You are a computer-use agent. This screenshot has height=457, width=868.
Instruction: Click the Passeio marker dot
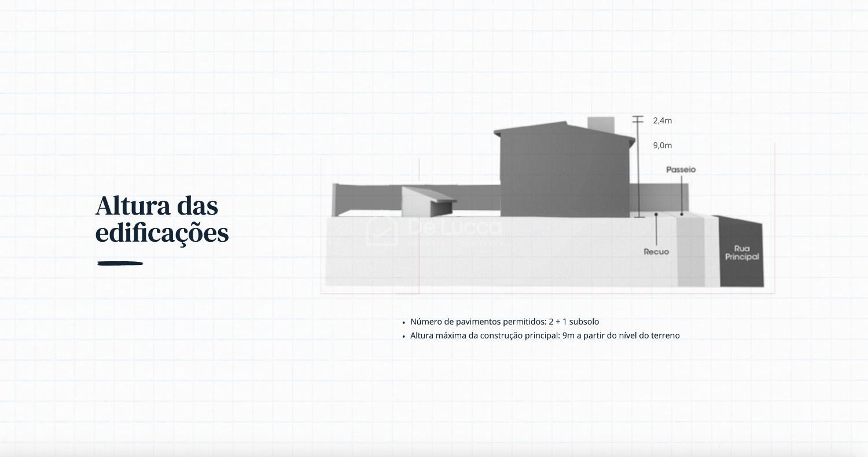pos(682,215)
